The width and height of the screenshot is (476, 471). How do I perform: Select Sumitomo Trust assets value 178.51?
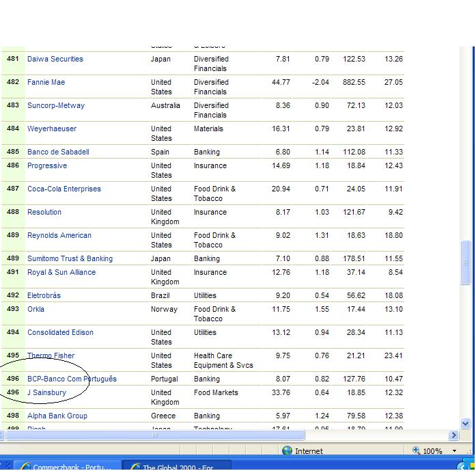tap(354, 258)
